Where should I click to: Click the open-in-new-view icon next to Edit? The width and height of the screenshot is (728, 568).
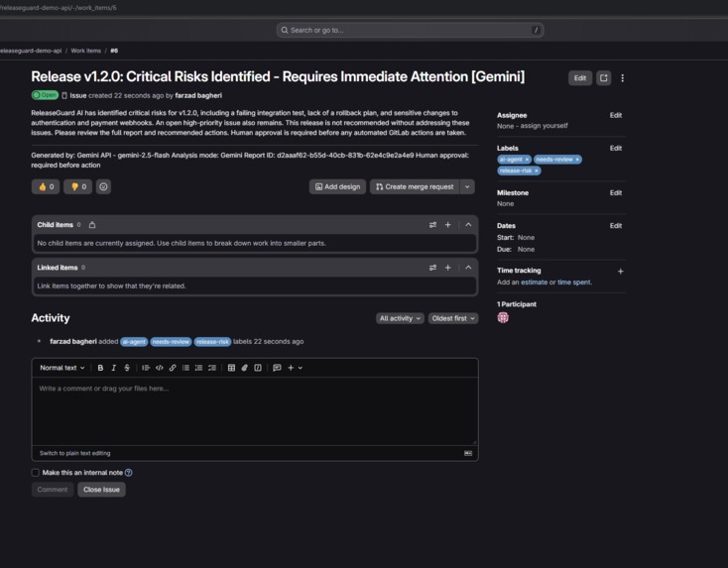coord(604,78)
